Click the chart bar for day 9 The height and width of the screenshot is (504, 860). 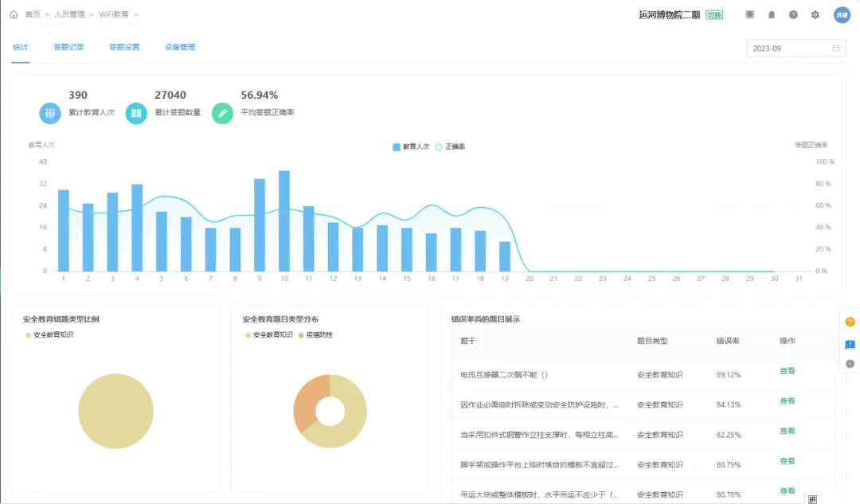point(260,225)
